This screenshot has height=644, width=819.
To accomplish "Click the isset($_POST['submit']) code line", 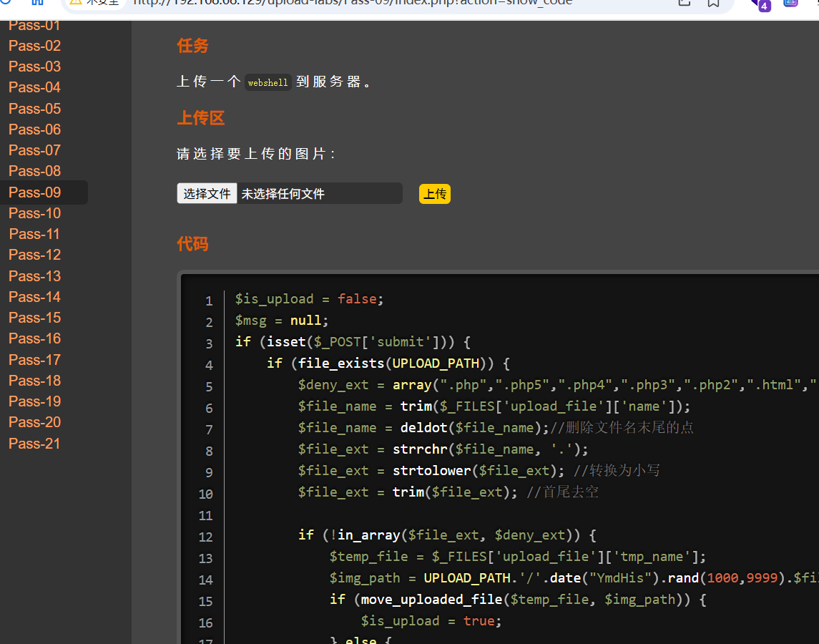I will [x=353, y=342].
